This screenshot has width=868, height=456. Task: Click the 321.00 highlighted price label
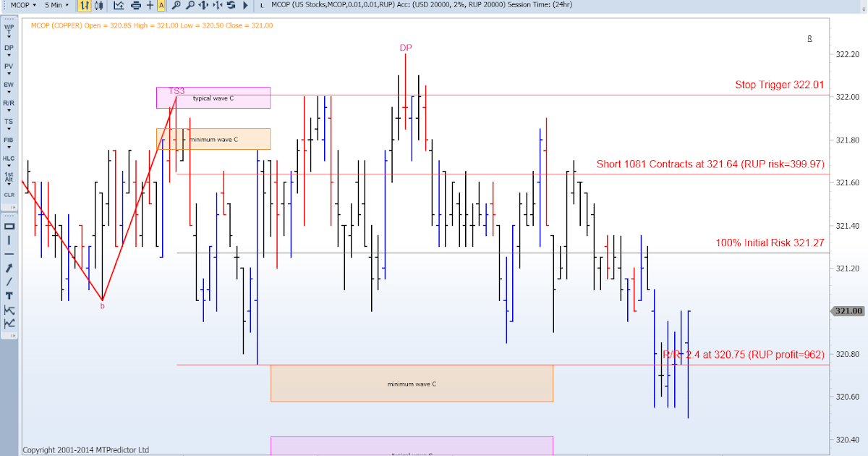848,311
